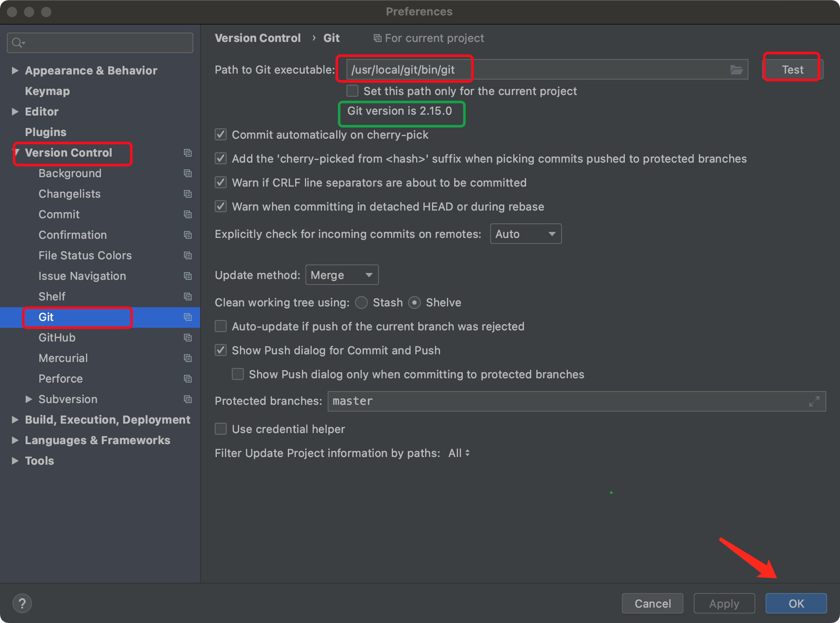Uncheck 'Commit automatically on cherry-pick'

click(x=221, y=135)
